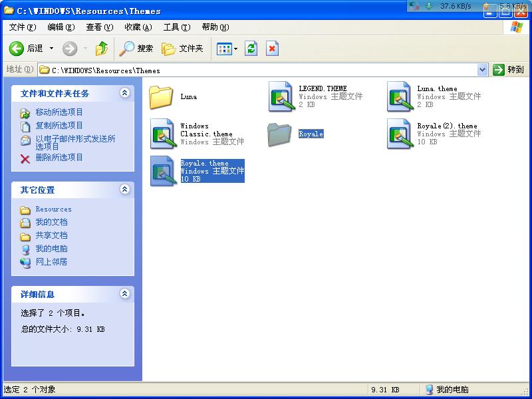Select the Luna.theme file icon

pos(400,96)
